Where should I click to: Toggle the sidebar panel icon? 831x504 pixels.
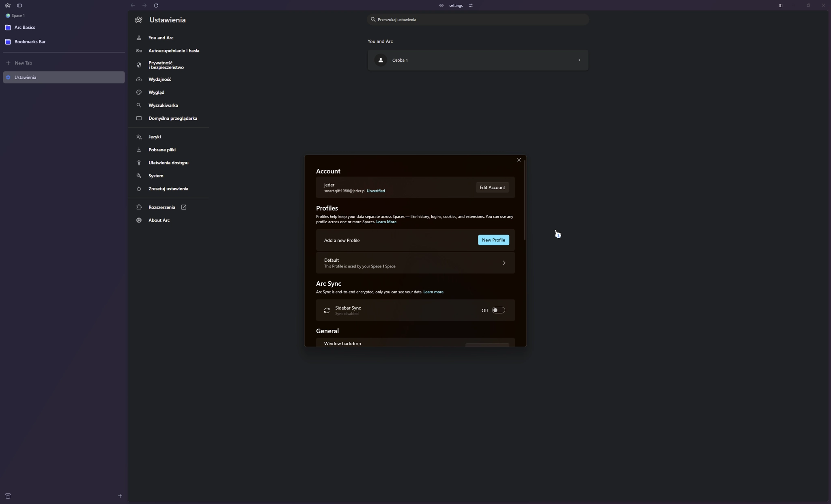pos(19,6)
